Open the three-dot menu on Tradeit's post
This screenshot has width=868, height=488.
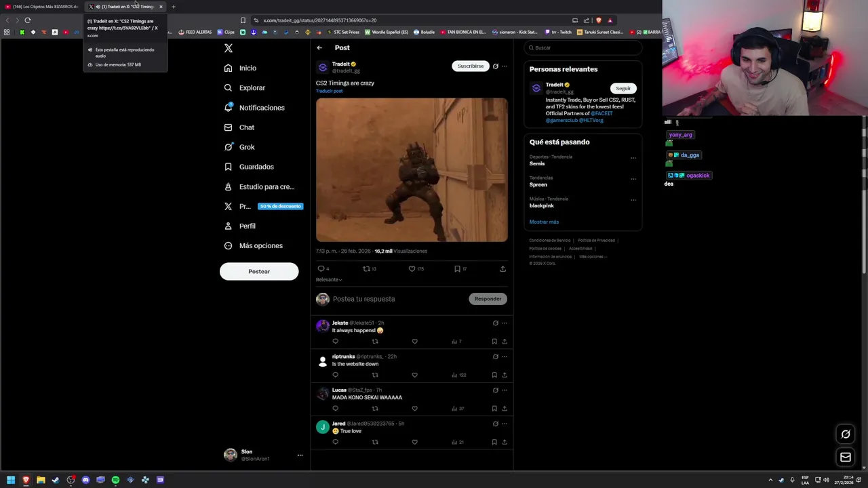(x=505, y=66)
